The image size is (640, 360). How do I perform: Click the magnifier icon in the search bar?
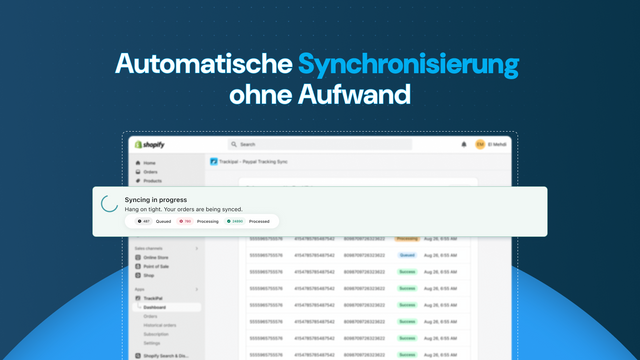[x=234, y=144]
